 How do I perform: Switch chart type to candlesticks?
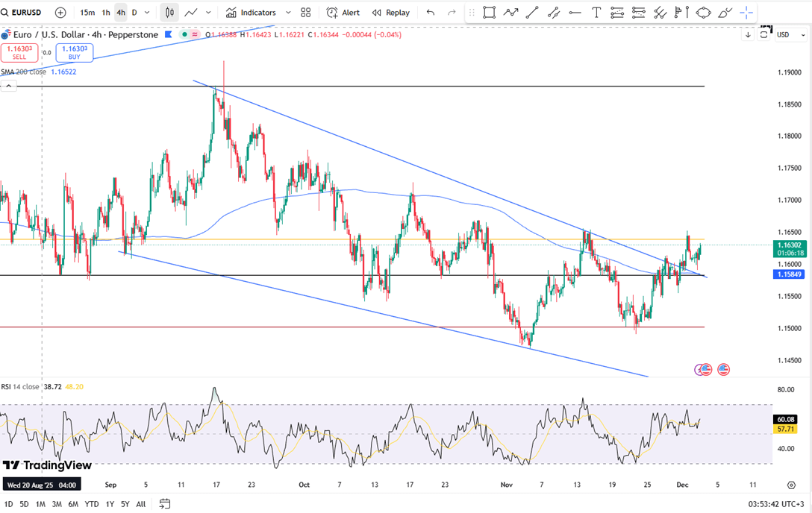point(169,13)
